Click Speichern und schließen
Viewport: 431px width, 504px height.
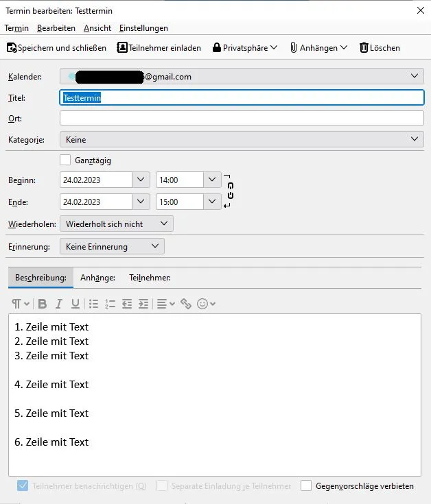[56, 47]
